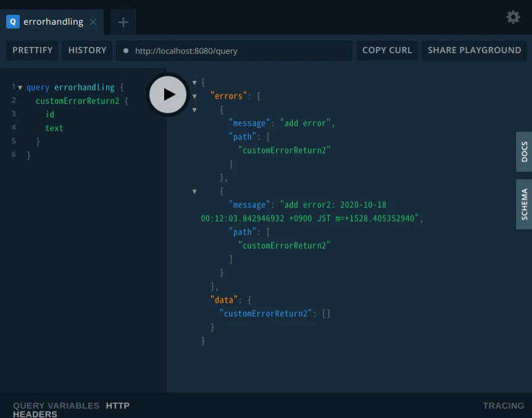Click the "errors" key in response
The height and width of the screenshot is (418, 532).
[228, 96]
